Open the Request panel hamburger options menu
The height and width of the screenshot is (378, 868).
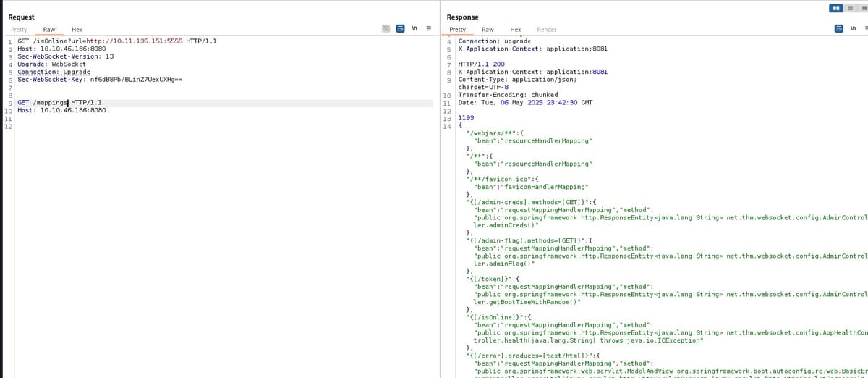point(428,29)
